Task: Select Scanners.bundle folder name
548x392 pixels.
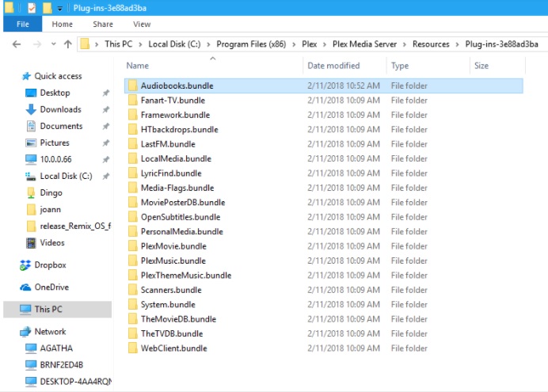Action: pos(171,290)
